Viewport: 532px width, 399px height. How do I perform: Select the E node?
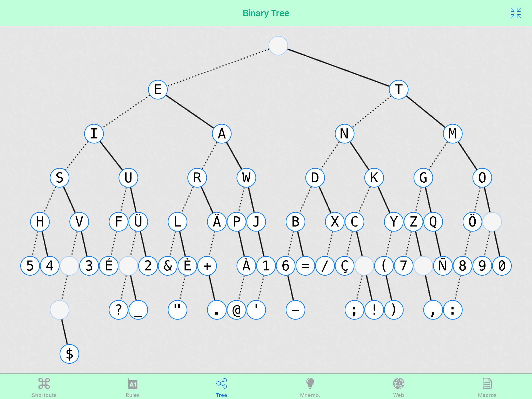[x=158, y=90]
